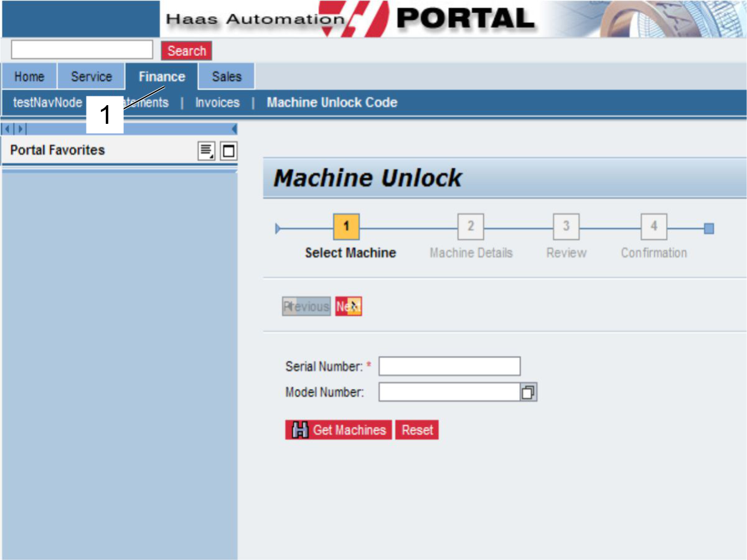Viewport: 747px width, 560px height.
Task: Click the roadmap start triangle marker
Action: (x=278, y=229)
